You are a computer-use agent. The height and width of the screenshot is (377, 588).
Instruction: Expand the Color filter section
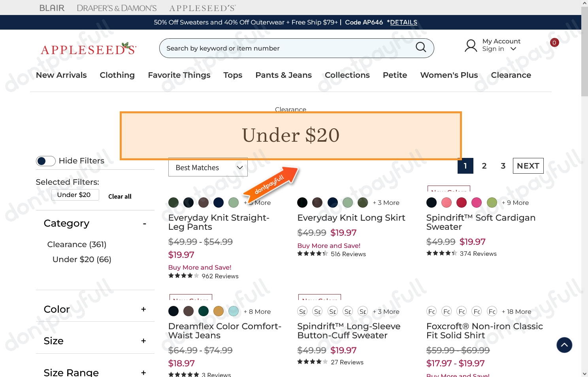143,309
